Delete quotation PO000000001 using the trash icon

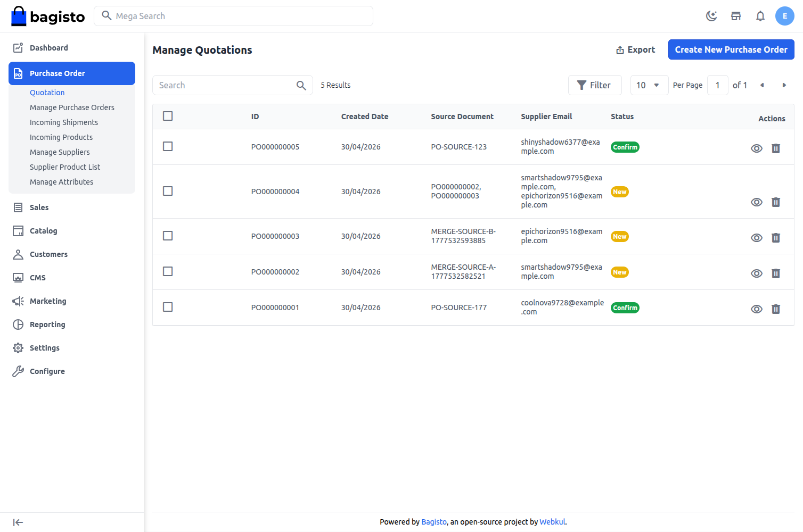coord(776,309)
